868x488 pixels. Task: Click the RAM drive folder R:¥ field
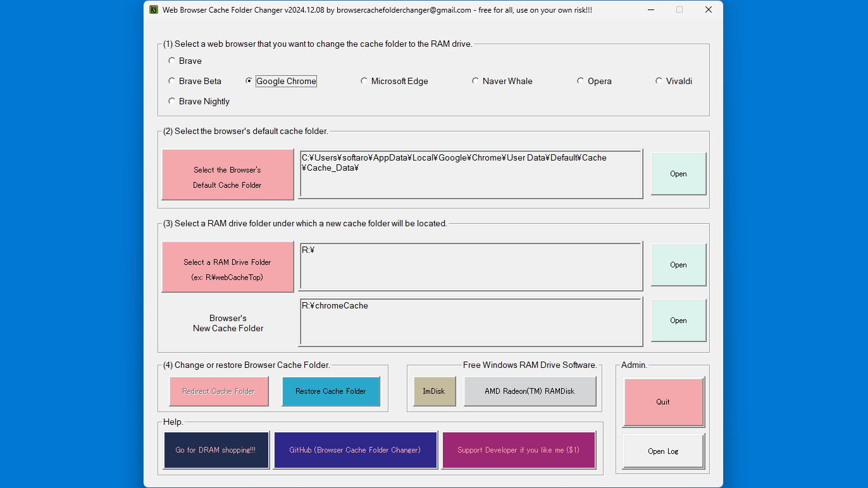click(471, 265)
